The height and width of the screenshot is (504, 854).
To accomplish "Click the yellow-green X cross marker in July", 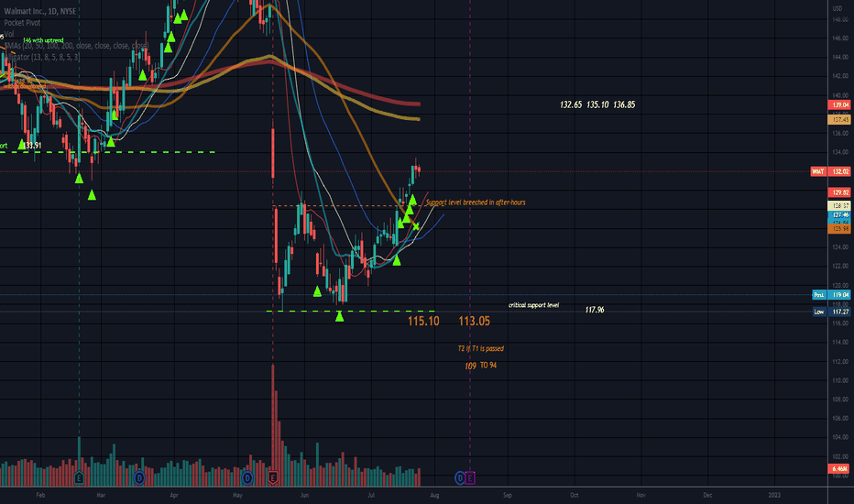I will point(416,226).
